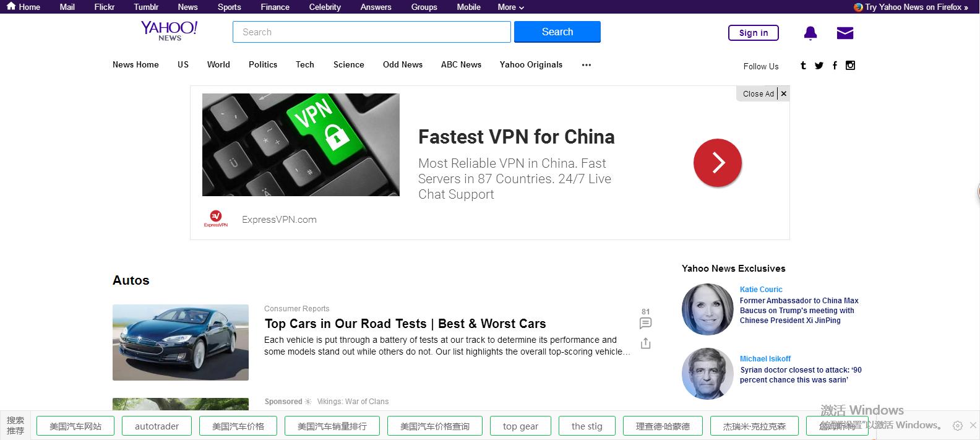The height and width of the screenshot is (440, 980).
Task: Select the Science section
Action: (349, 64)
